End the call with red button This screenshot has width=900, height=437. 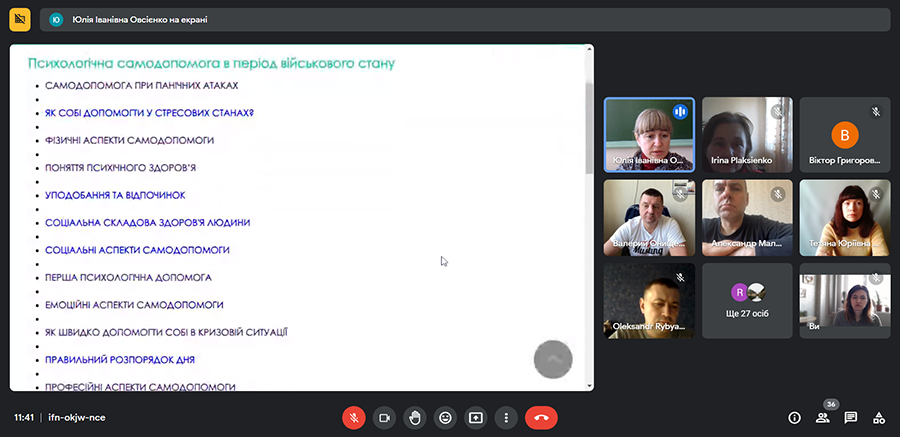tap(541, 418)
